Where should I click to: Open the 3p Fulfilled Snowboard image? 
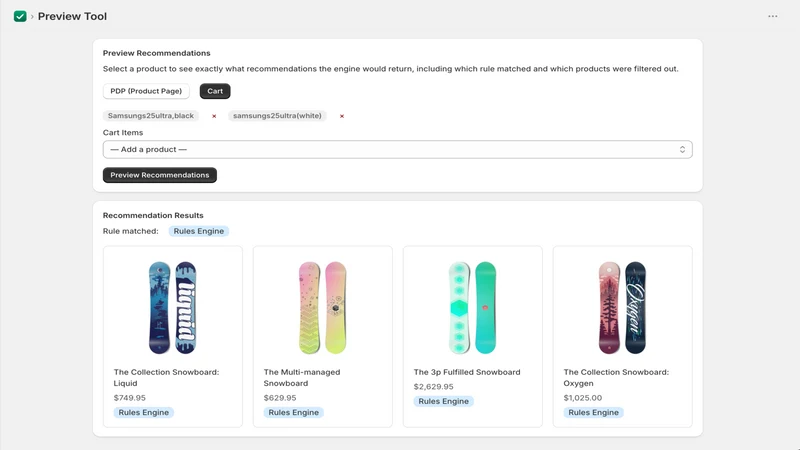pos(472,308)
